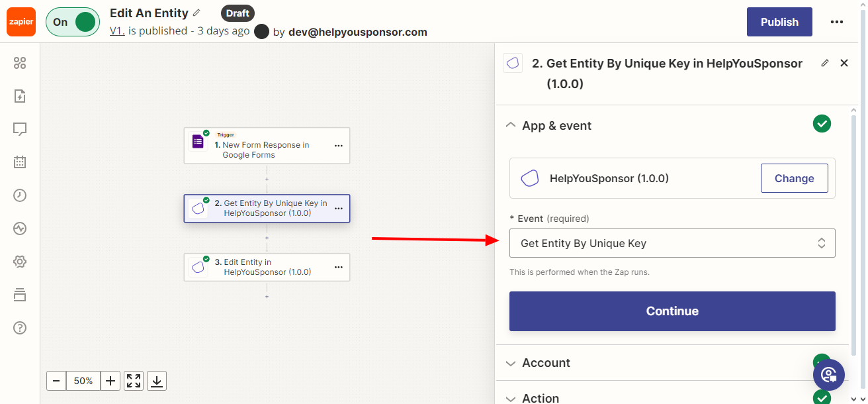Add a step after Google Forms trigger
This screenshot has width=868, height=404.
click(x=267, y=179)
